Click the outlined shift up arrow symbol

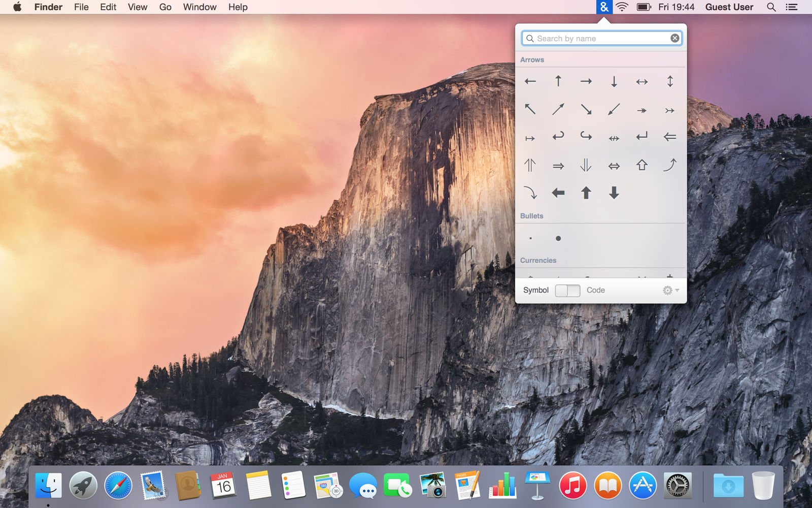point(642,165)
